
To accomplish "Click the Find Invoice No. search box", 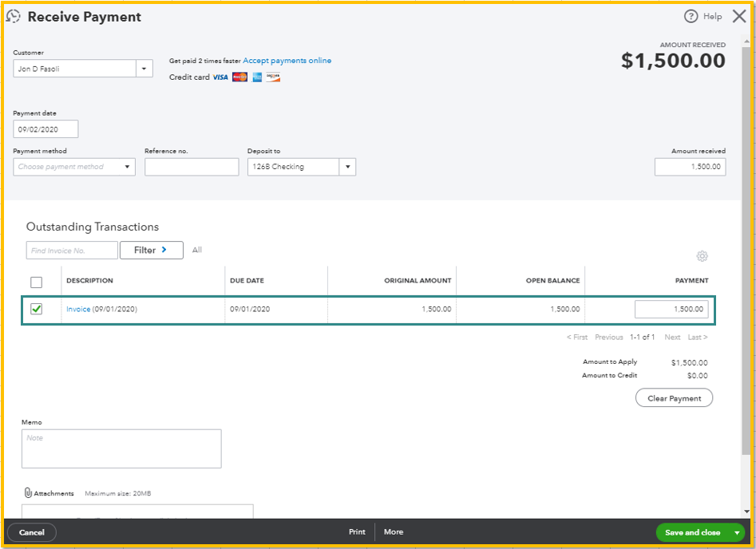I will coord(72,250).
